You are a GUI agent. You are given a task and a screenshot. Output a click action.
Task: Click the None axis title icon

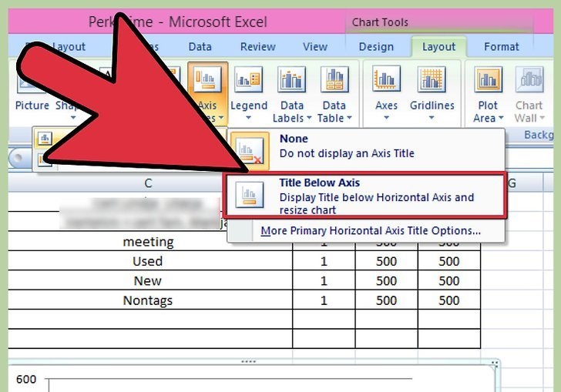(x=250, y=151)
